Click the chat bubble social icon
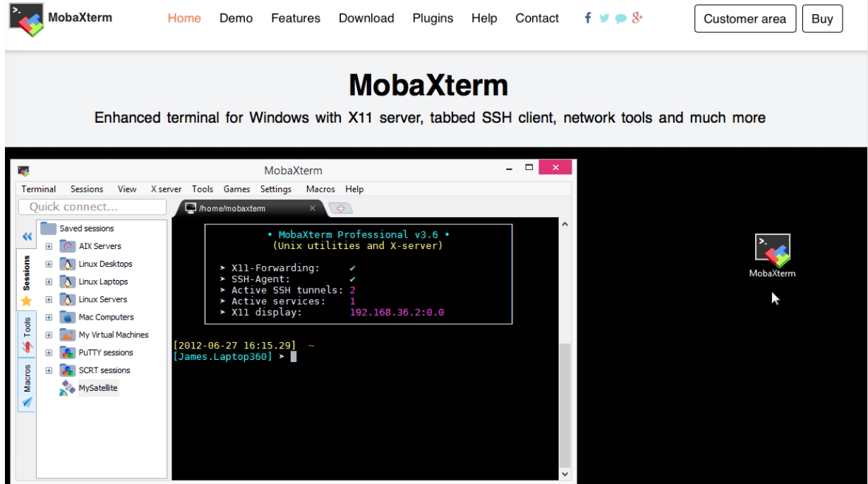The width and height of the screenshot is (868, 484). tap(620, 19)
